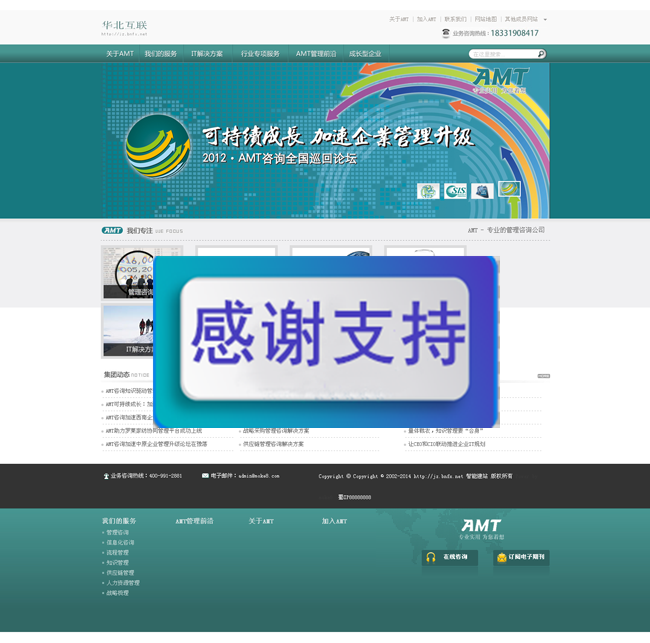Open footer 信息化咨询 service link

[120, 543]
